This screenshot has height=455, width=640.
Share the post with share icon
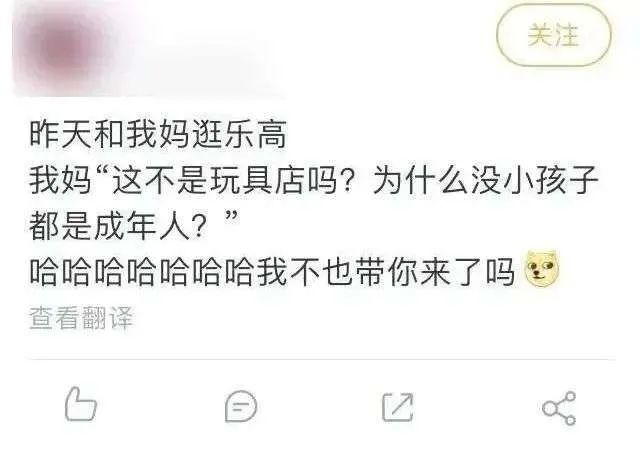click(559, 408)
